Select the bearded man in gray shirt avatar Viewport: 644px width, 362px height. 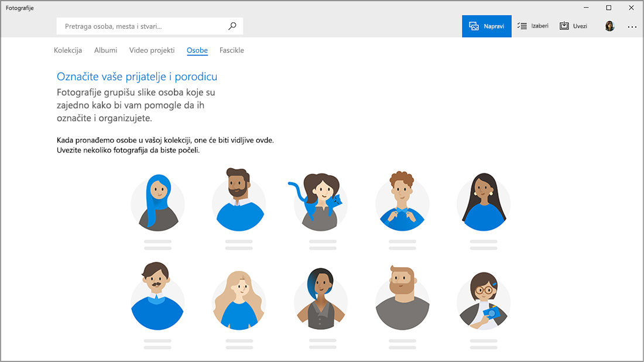(402, 298)
